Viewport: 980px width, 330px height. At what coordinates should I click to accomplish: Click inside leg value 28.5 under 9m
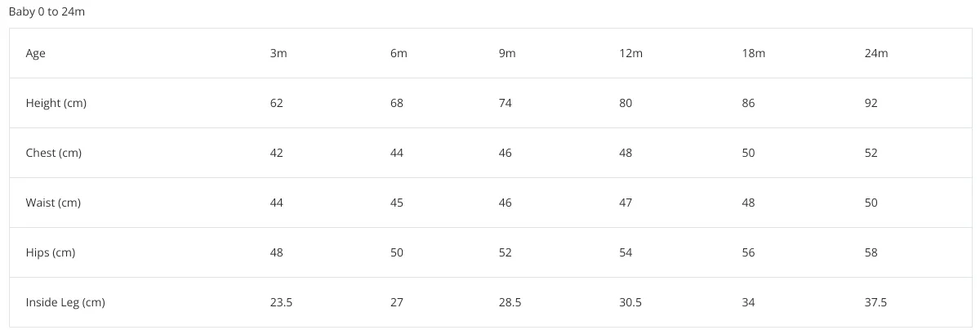(510, 302)
